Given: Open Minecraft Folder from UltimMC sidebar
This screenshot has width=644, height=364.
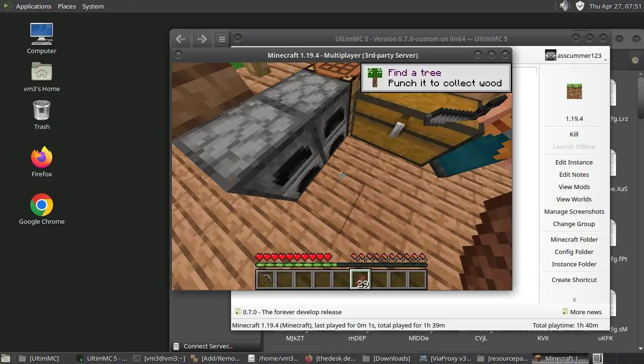Looking at the screenshot, I should click(x=574, y=239).
